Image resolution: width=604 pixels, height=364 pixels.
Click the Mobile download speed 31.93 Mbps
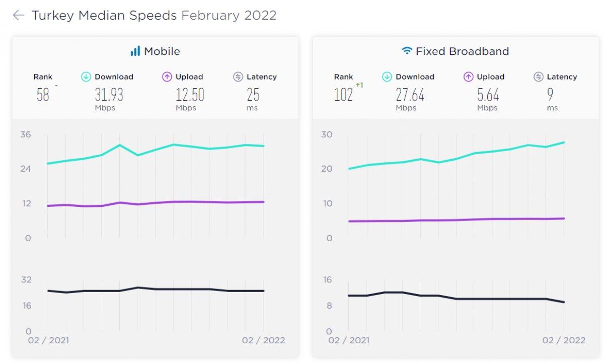coord(109,95)
